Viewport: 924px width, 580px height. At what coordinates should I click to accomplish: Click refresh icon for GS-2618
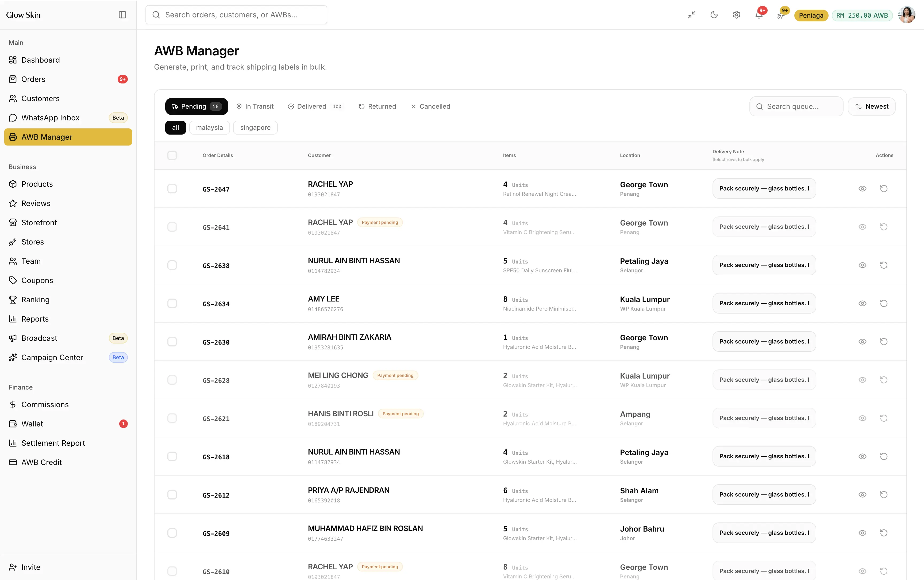pyautogui.click(x=884, y=456)
